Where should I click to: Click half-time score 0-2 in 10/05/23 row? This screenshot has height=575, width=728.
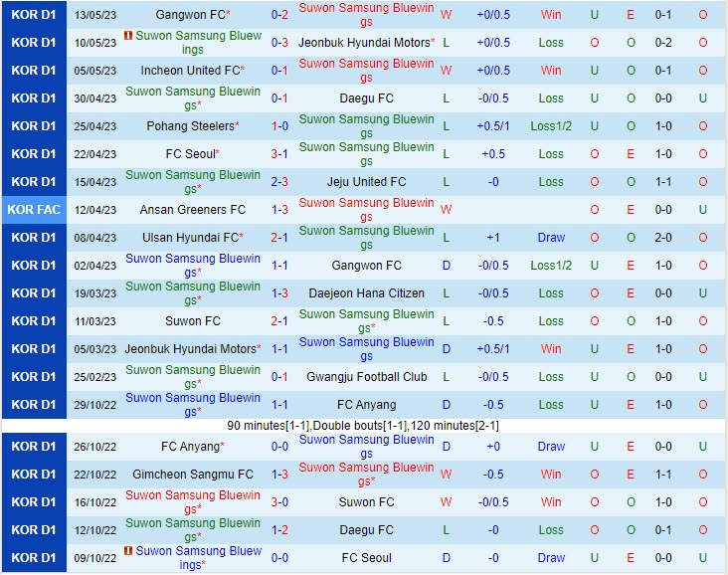click(663, 43)
